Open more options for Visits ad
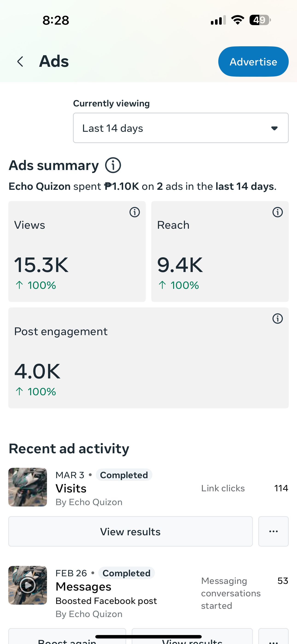This screenshot has height=644, width=297. (x=273, y=531)
